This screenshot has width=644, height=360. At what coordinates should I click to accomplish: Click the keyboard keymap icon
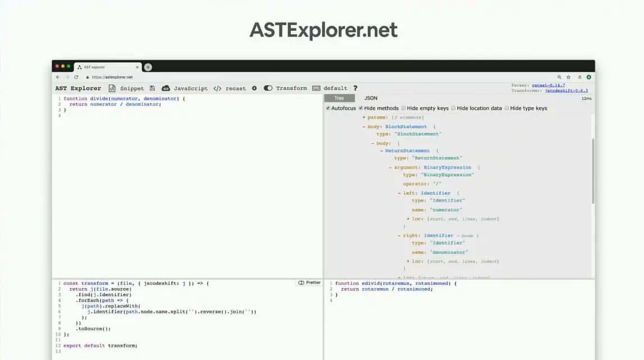click(x=316, y=88)
